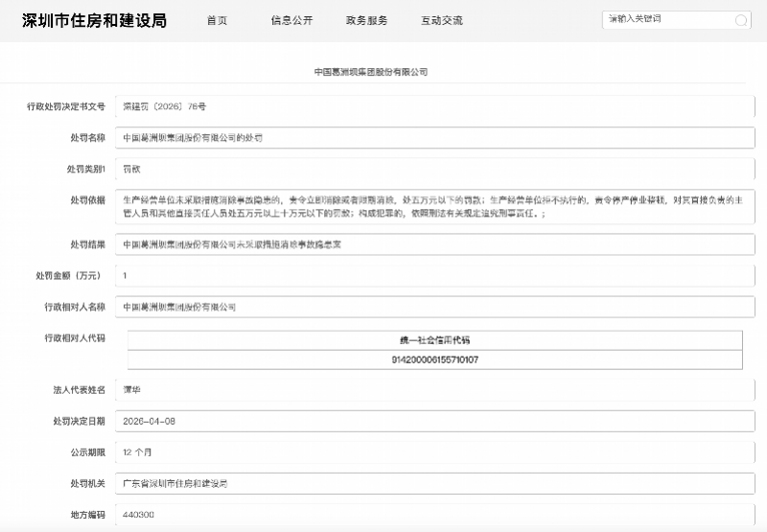
Task: Select the 行政处罚决定书文号 label
Action: click(66, 106)
